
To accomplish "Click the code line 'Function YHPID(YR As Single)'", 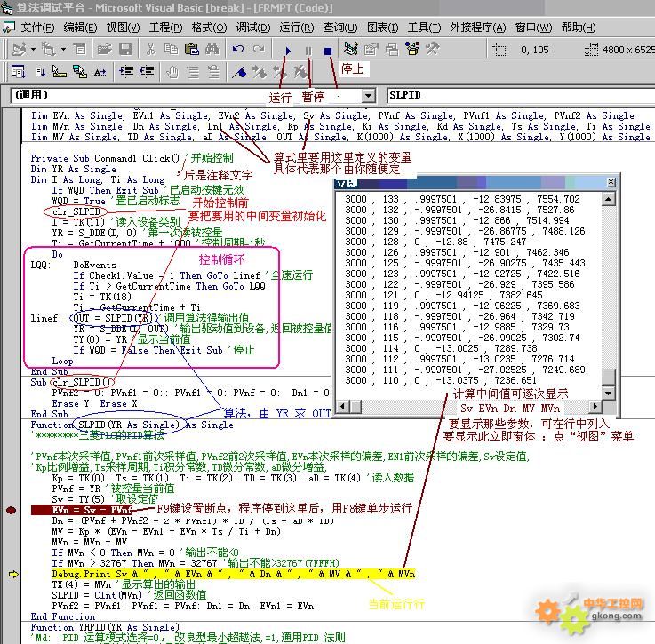I will coord(105,627).
